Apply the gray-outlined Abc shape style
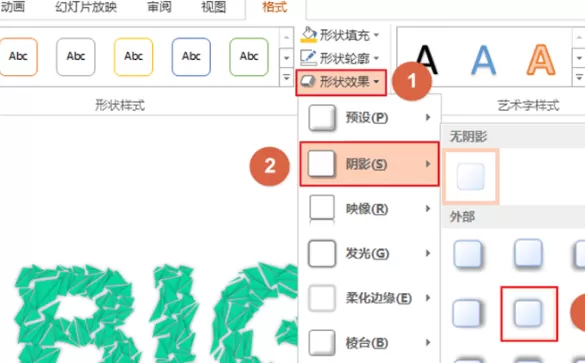This screenshot has width=585, height=363. 76,57
